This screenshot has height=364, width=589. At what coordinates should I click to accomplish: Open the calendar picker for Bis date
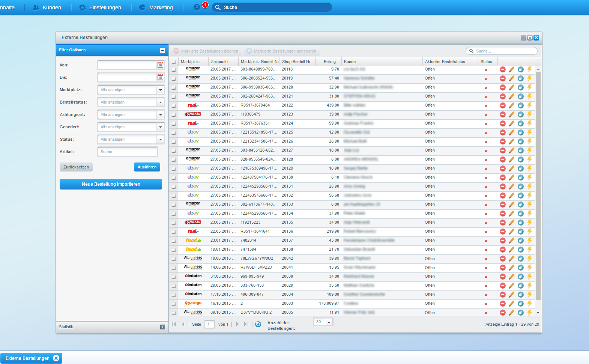point(160,77)
